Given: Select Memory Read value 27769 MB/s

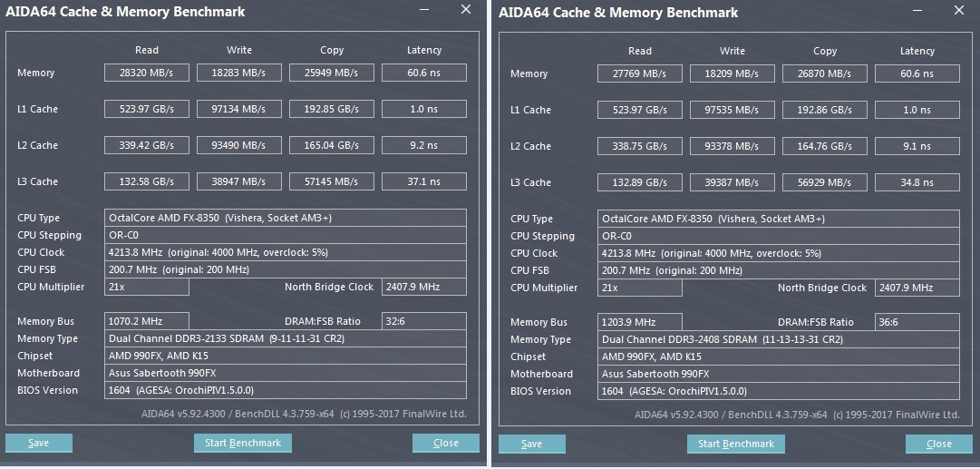Looking at the screenshot, I should point(640,73).
